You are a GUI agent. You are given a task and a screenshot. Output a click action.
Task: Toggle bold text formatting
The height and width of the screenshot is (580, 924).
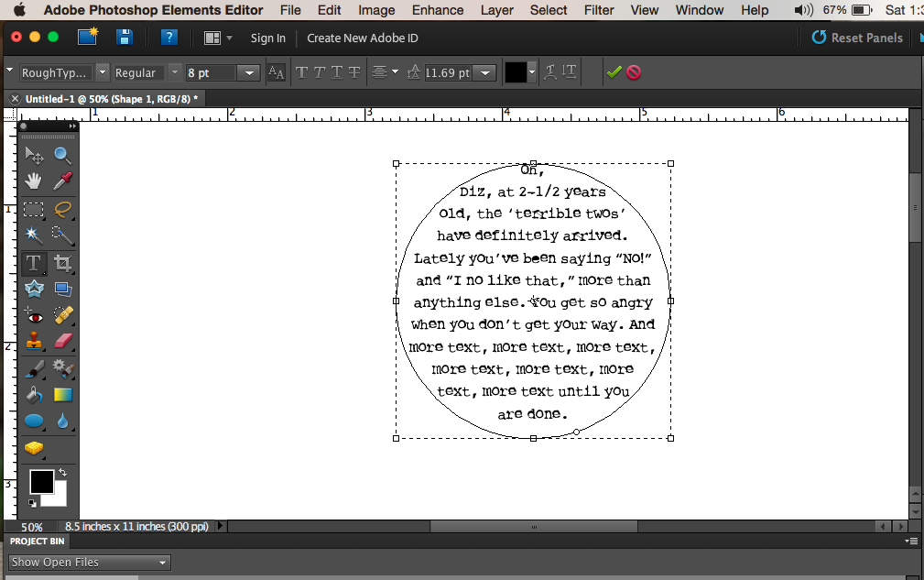click(302, 71)
